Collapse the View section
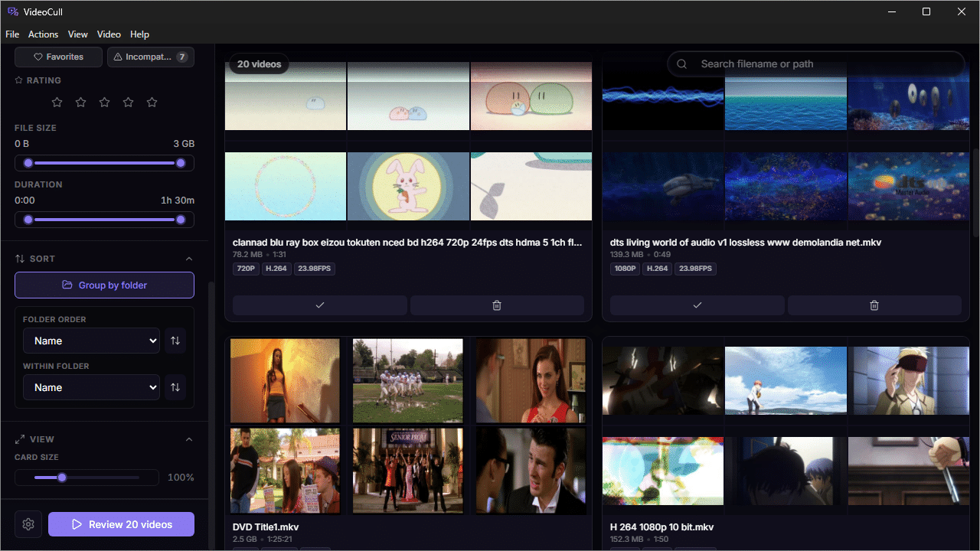 pos(189,439)
